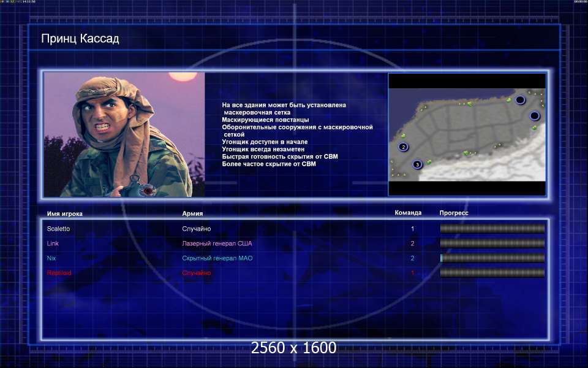Screen dimensions: 588x368
Task: Select start position marker 2 on the map
Action: (403, 147)
